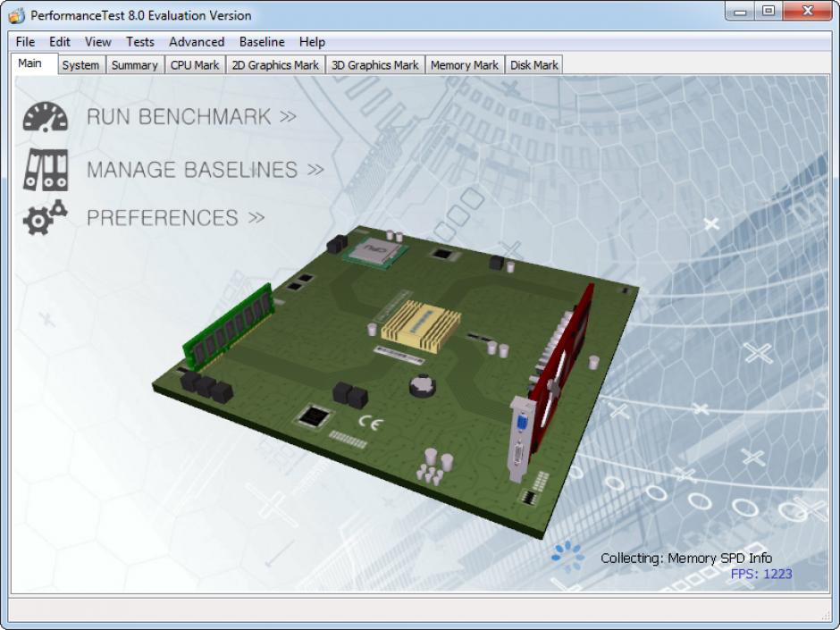Image resolution: width=840 pixels, height=630 pixels.
Task: Switch to the Summary tab
Action: coord(134,65)
